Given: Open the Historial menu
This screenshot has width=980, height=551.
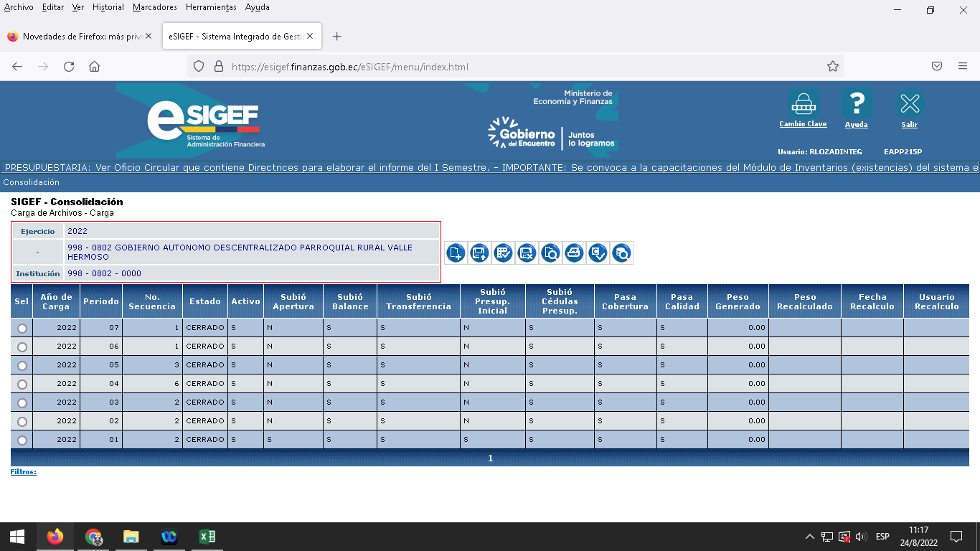Looking at the screenshot, I should (x=108, y=7).
